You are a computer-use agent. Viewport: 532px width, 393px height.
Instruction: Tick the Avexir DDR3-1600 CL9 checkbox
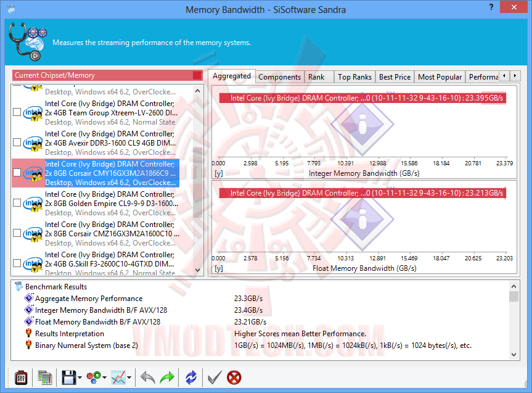point(17,143)
